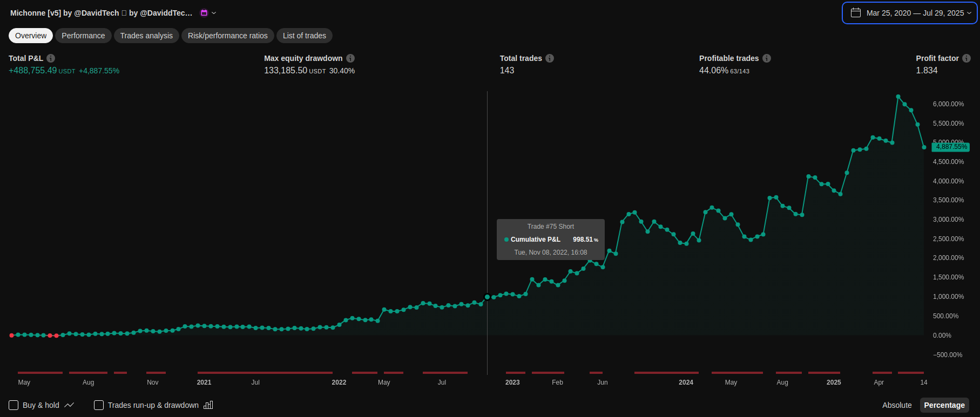Screen dimensions: 980x417
Task: Click the line chart icon beside Buy & hold
Action: point(69,405)
